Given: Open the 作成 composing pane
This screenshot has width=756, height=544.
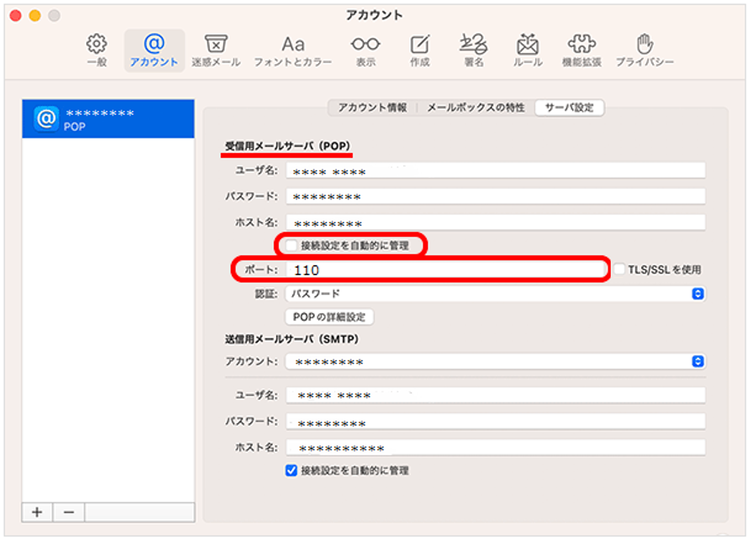Looking at the screenshot, I should tap(420, 50).
